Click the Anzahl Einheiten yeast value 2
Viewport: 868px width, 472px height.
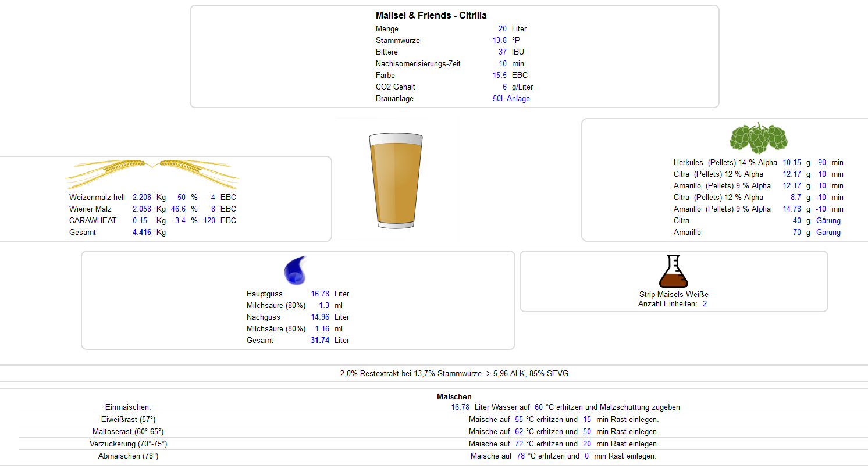click(705, 303)
